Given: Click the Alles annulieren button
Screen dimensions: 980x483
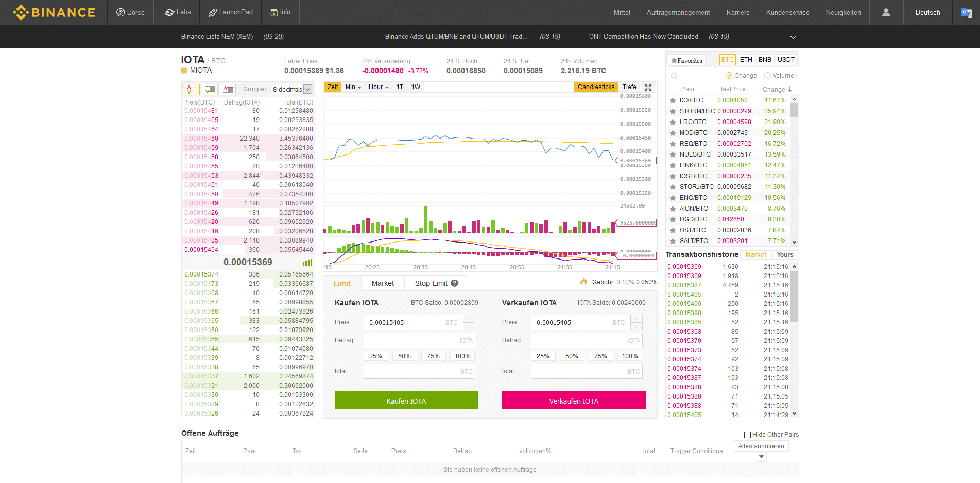Looking at the screenshot, I should 761,446.
